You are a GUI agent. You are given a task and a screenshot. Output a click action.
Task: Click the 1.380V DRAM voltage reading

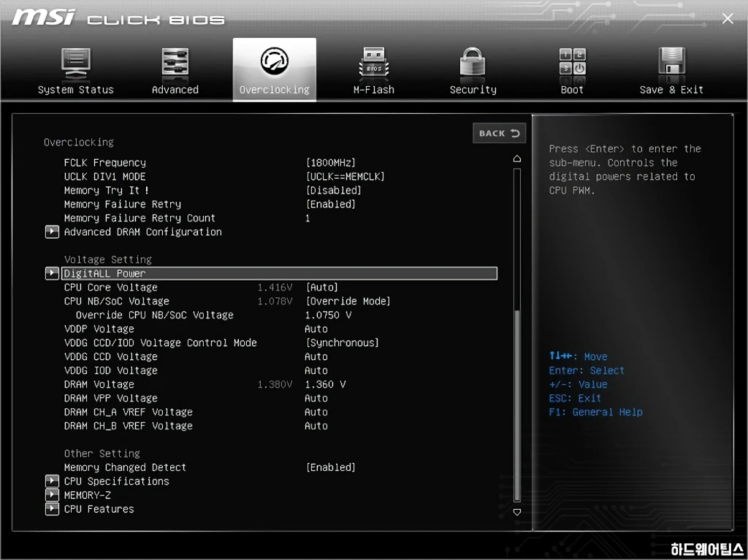coord(275,384)
